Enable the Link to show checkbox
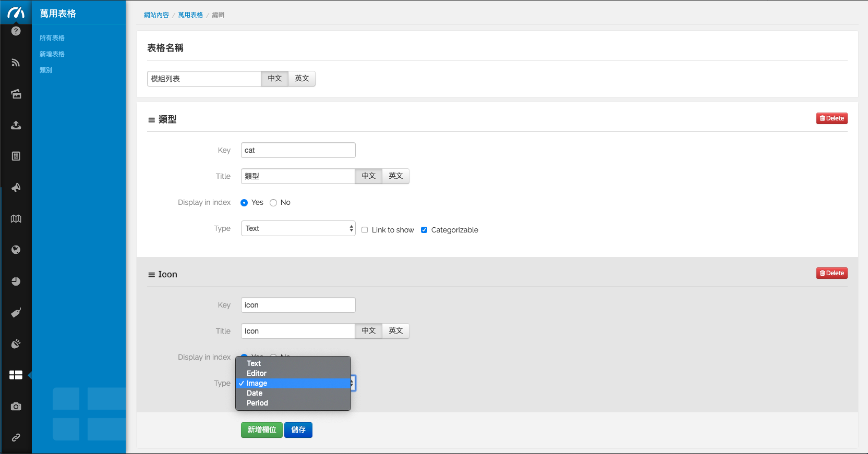 (365, 230)
